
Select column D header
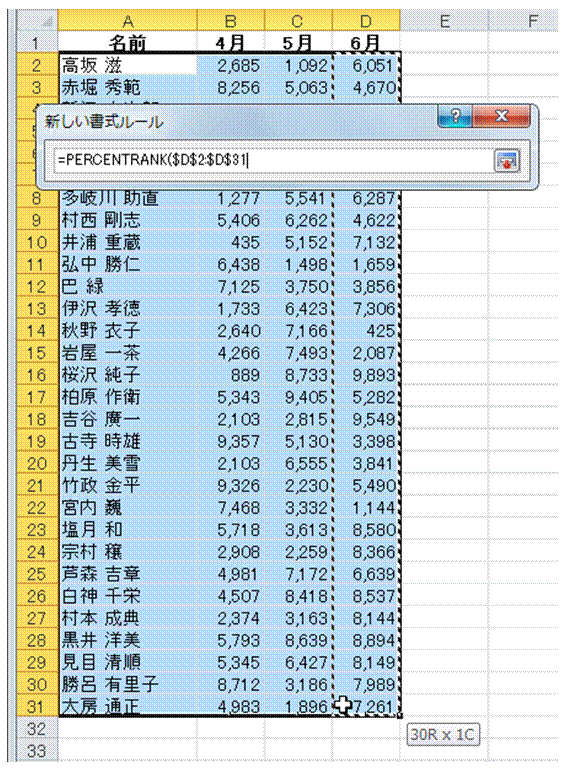366,21
